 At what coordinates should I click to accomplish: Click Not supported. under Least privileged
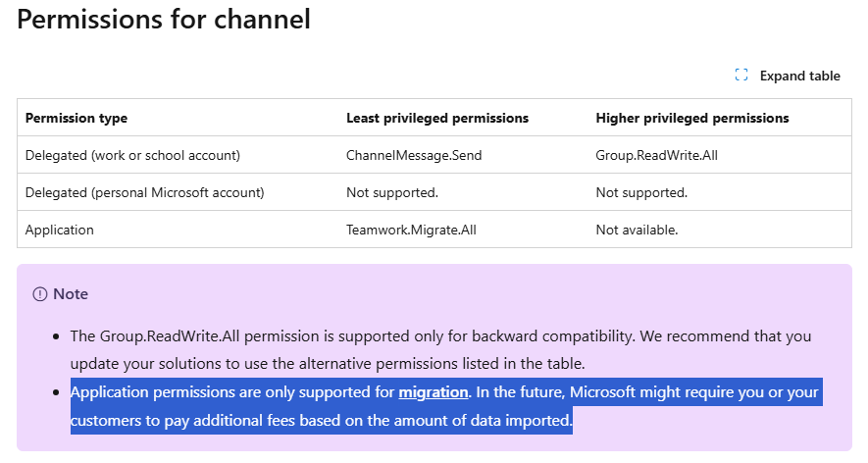[x=392, y=192]
